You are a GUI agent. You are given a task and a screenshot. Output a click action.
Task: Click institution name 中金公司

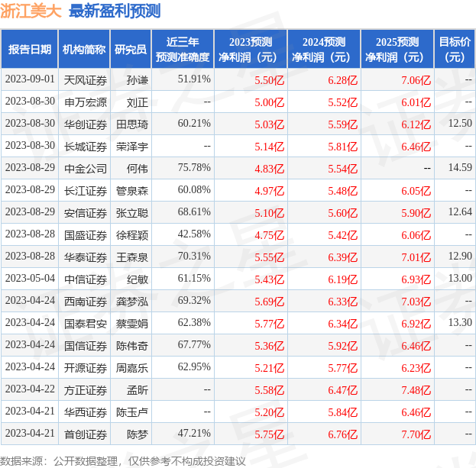[x=86, y=169]
